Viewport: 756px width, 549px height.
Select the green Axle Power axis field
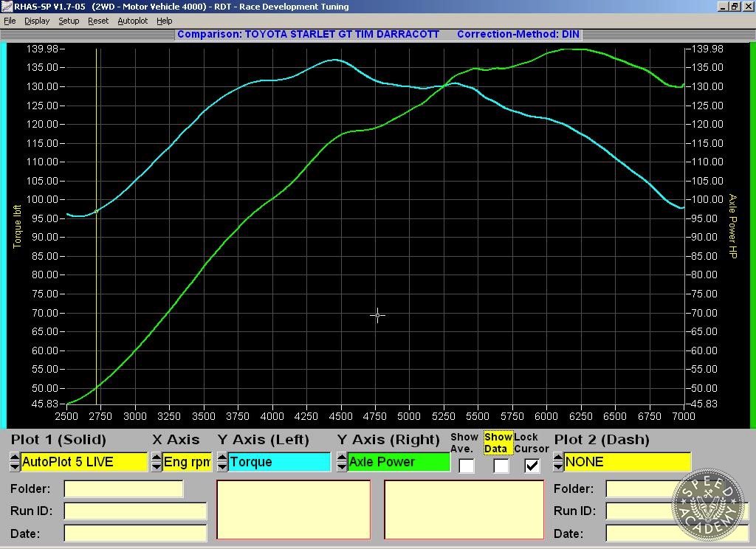(398, 462)
